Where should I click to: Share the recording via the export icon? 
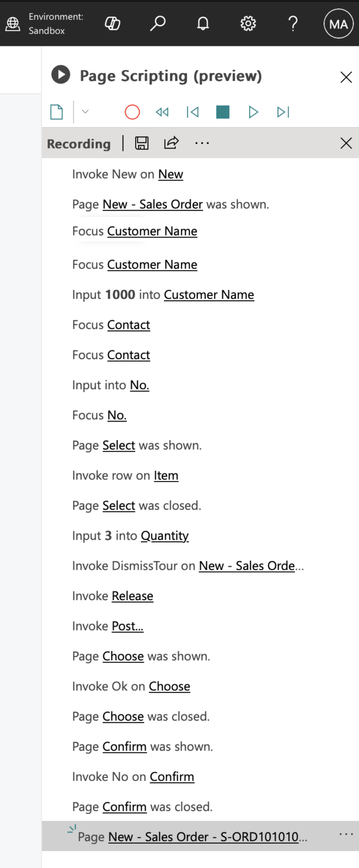(x=171, y=143)
